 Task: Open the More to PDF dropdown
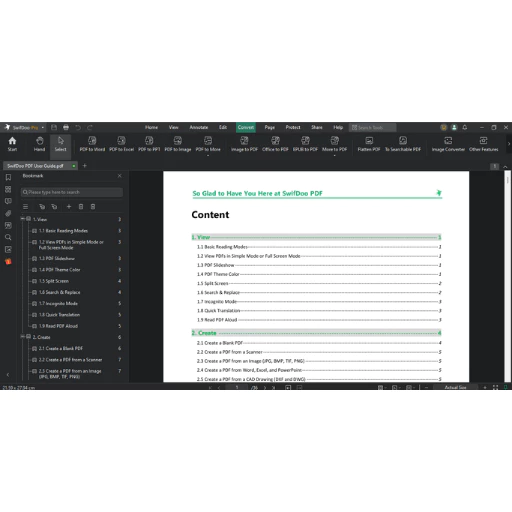[335, 145]
